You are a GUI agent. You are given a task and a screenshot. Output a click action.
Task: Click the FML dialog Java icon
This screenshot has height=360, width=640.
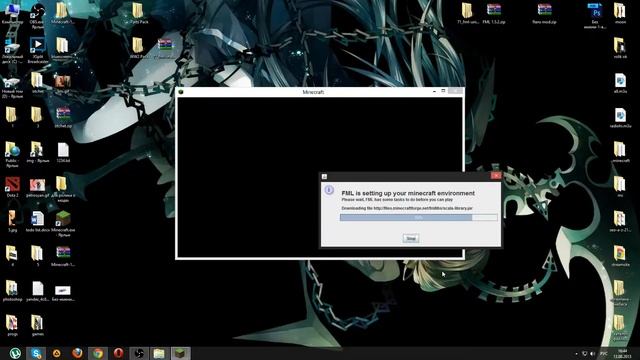coord(324,176)
